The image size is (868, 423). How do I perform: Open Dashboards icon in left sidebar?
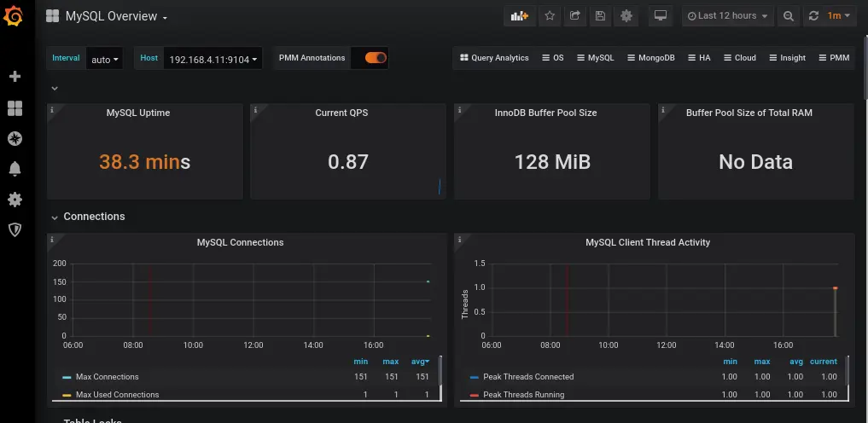point(15,107)
